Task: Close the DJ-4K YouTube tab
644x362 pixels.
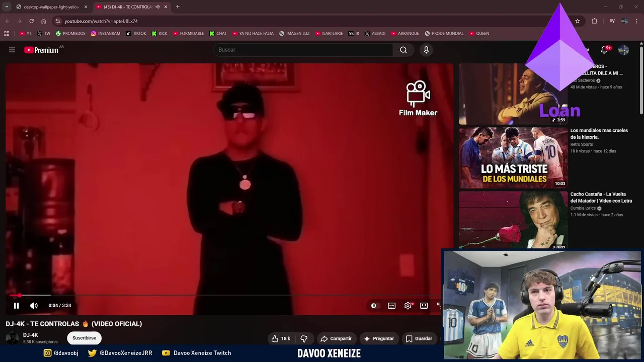Action: pos(166,7)
